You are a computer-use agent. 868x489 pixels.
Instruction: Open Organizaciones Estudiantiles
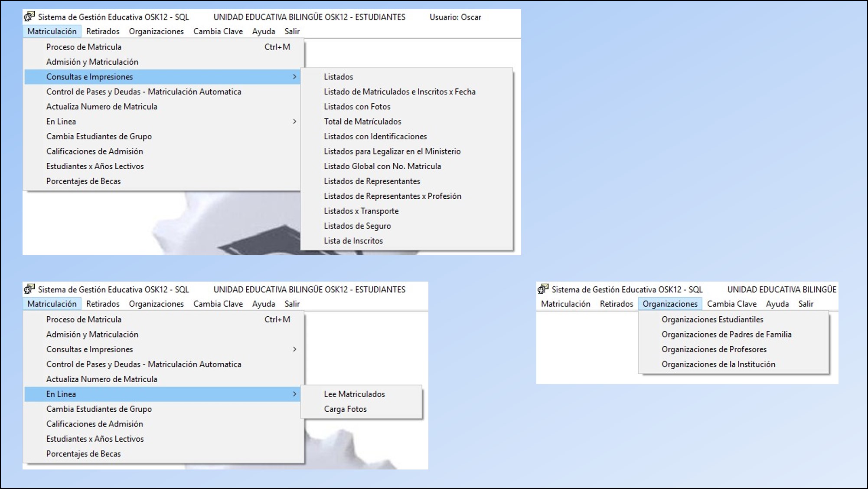(712, 319)
